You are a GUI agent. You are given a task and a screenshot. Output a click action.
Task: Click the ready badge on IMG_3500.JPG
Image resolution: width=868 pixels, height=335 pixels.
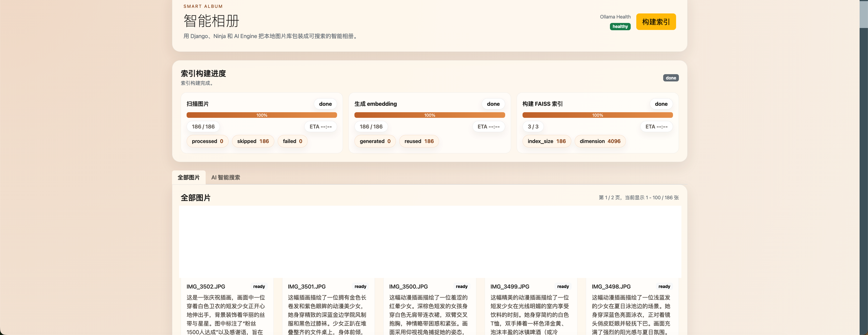(461, 287)
